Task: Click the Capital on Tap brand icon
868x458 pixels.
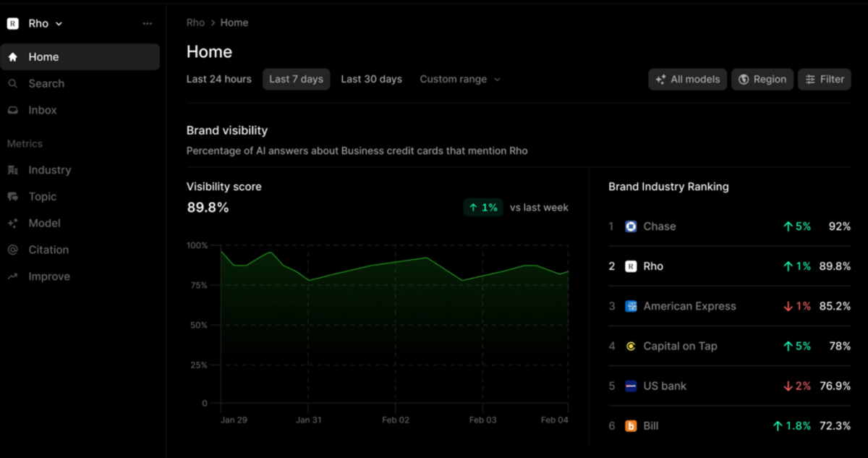Action: pos(631,346)
